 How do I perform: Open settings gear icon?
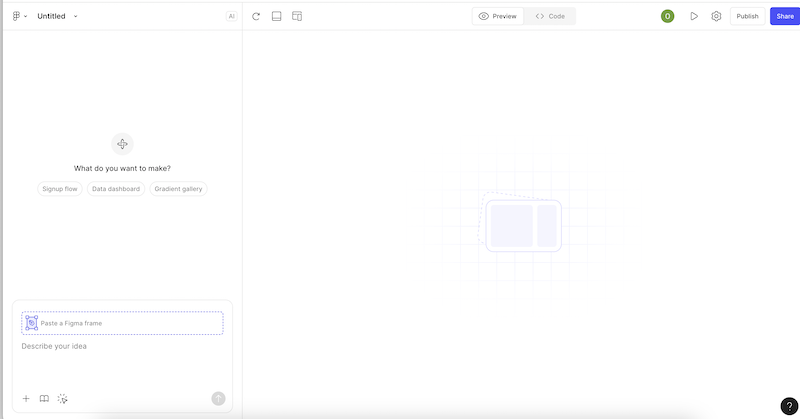pos(716,16)
